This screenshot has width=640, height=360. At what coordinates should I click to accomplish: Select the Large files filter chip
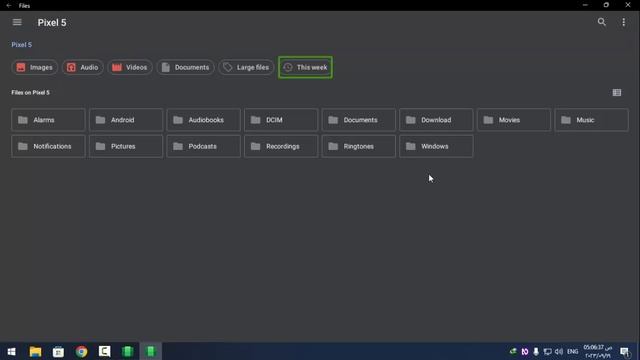[246, 67]
